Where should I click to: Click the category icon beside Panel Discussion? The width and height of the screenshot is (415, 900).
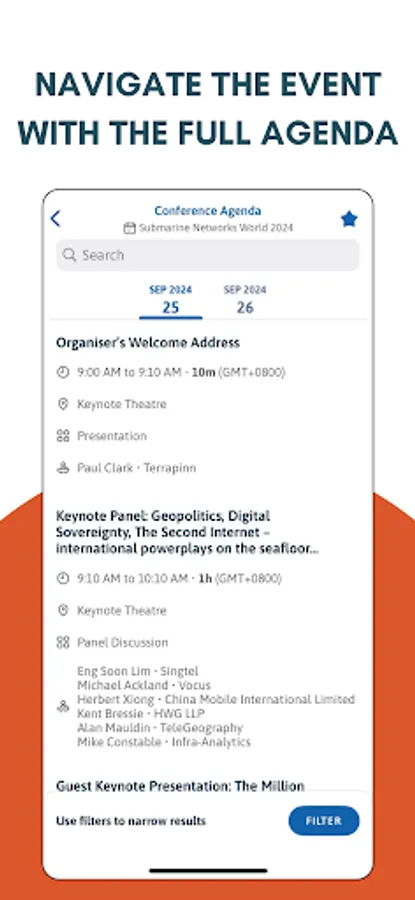pyautogui.click(x=63, y=642)
